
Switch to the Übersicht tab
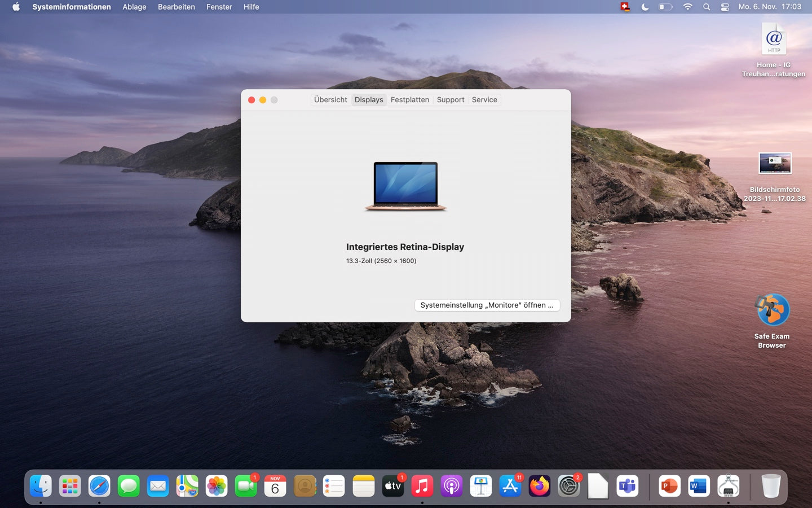tap(330, 100)
